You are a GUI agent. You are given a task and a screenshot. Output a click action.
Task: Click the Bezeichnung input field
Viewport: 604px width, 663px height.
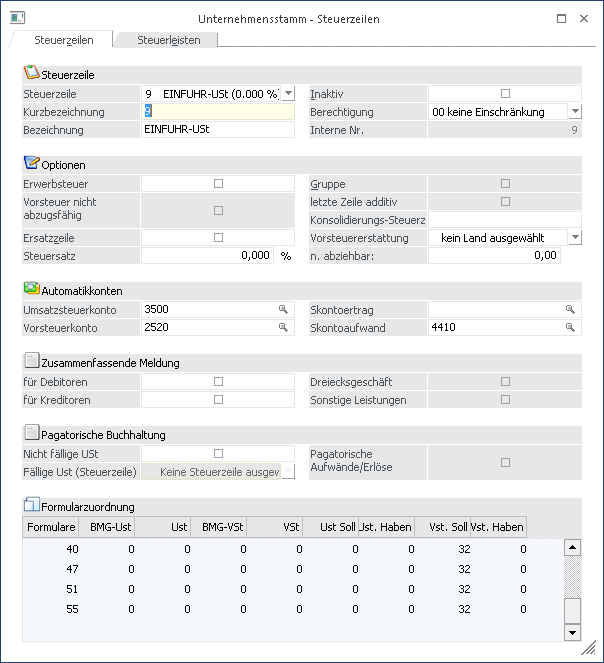pos(218,130)
